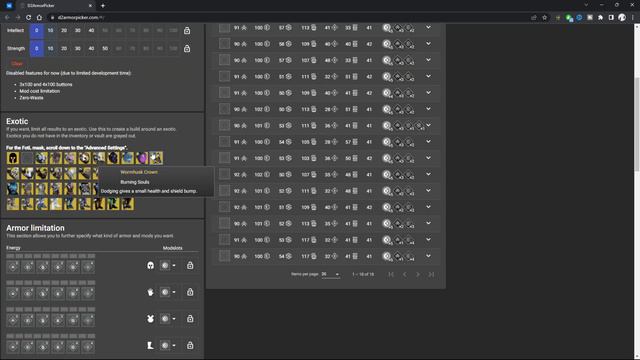
Task: Toggle the lock for the helmet modslot
Action: pos(190,265)
